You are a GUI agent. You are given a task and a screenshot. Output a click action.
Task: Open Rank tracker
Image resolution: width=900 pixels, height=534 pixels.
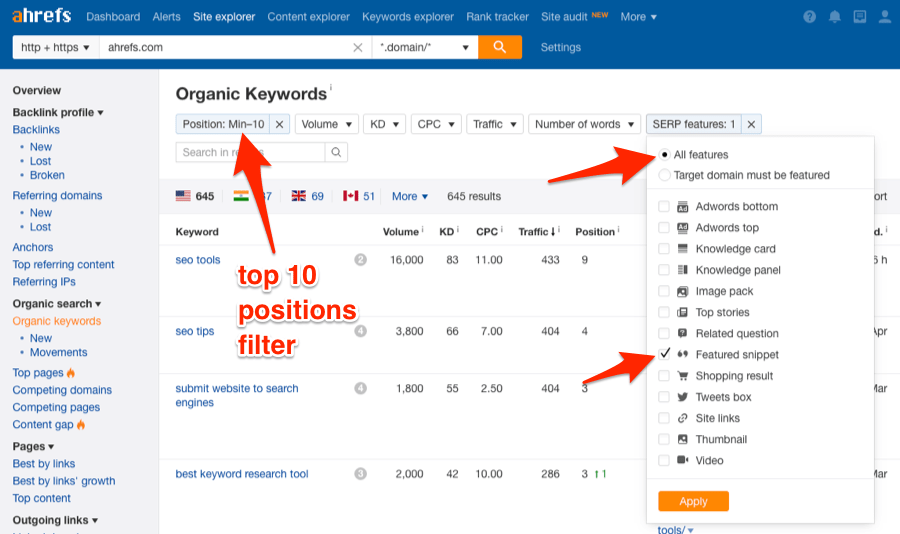(497, 17)
